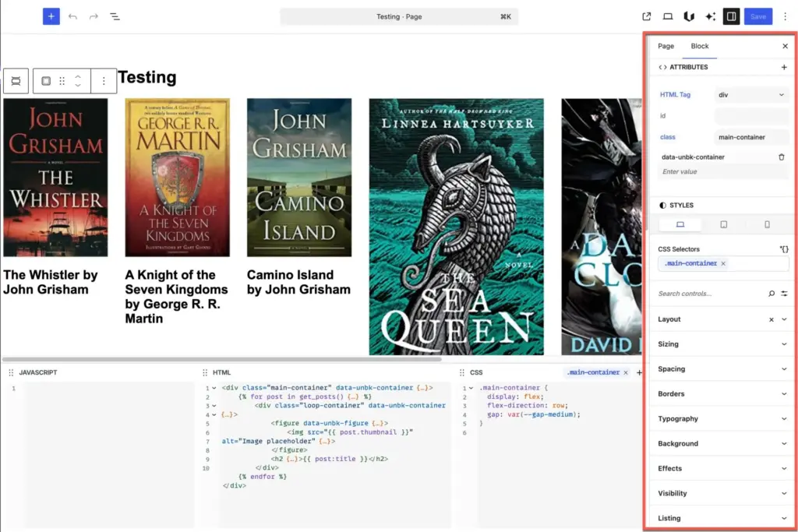Switch to the Block tab
The image size is (798, 532).
(x=700, y=46)
